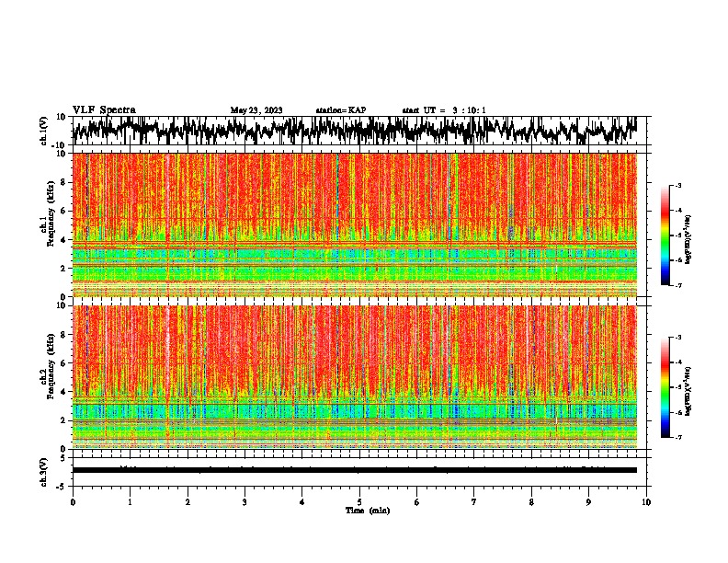Click the ch.1 spectrogram color scale bar
This screenshot has height=563, width=728.
pos(665,236)
